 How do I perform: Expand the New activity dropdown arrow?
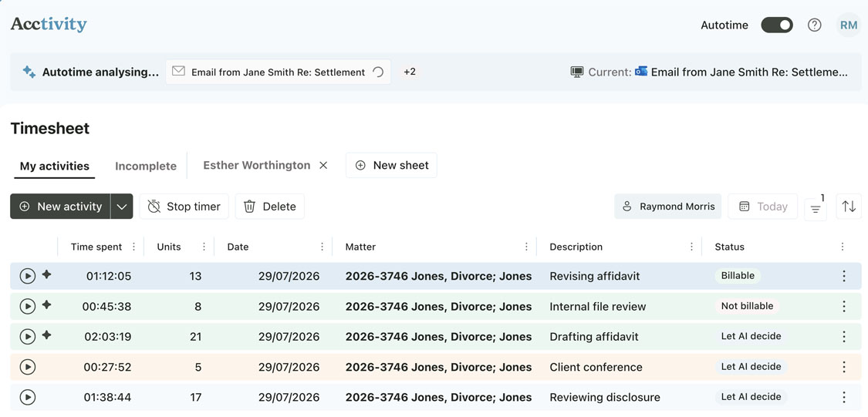click(x=122, y=207)
